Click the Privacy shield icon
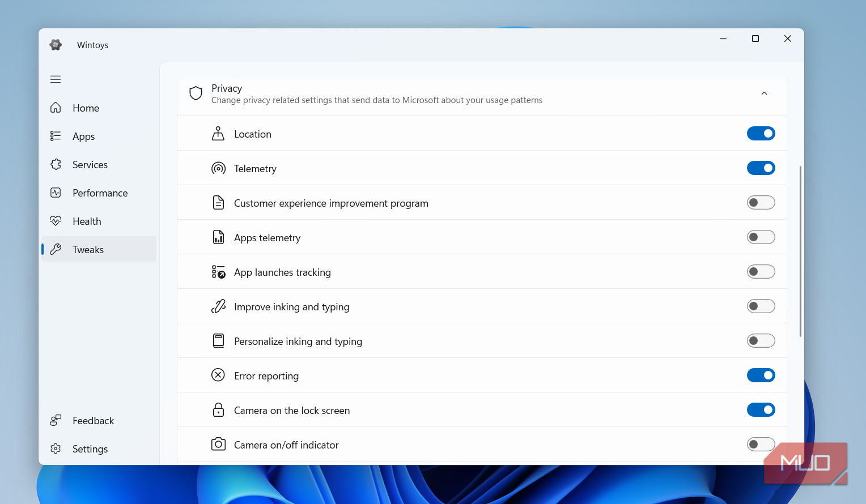The height and width of the screenshot is (504, 866). (196, 93)
